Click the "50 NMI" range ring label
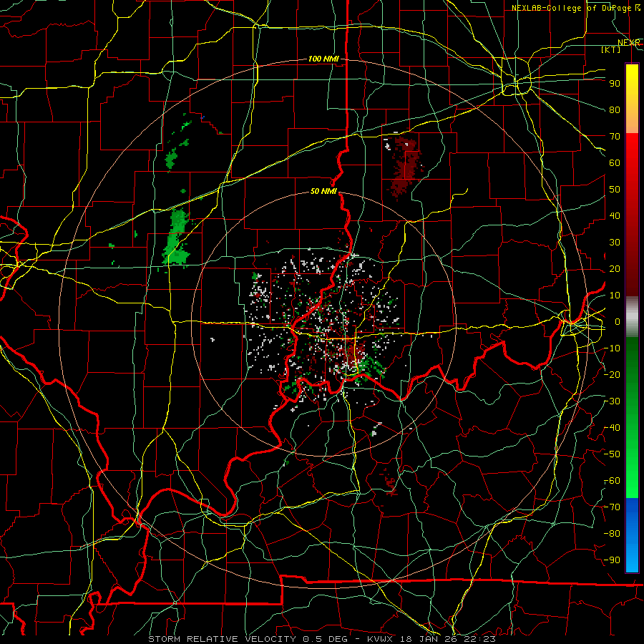 [x=323, y=191]
